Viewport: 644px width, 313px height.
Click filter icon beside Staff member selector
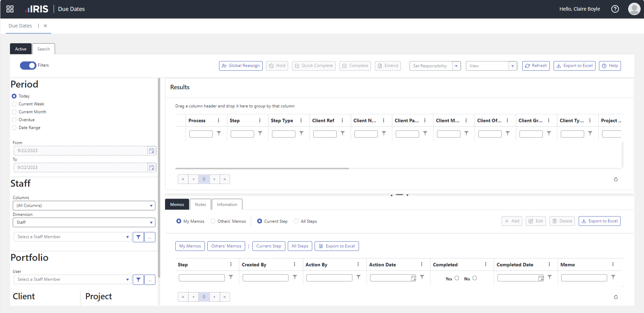[x=138, y=237]
